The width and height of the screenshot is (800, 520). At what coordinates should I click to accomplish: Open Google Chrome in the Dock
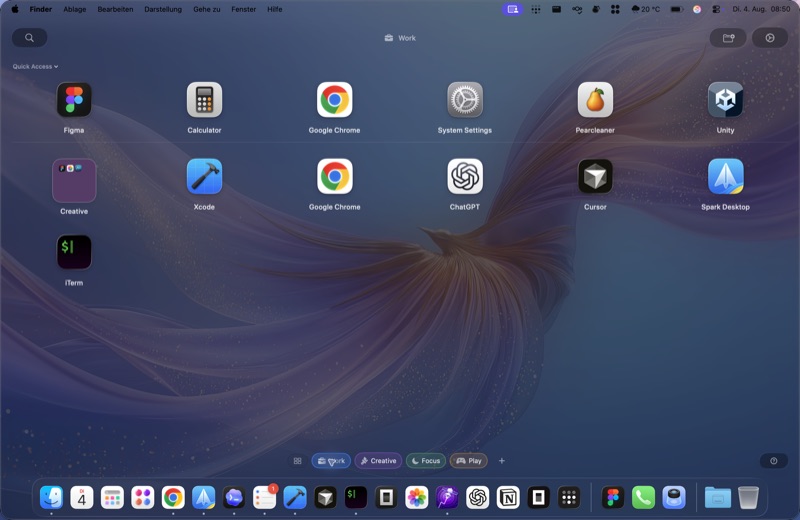click(x=173, y=498)
